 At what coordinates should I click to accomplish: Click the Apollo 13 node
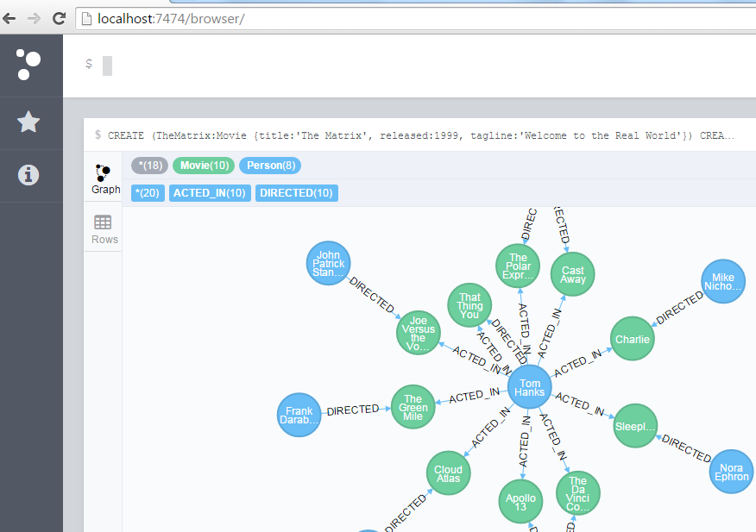pos(520,502)
